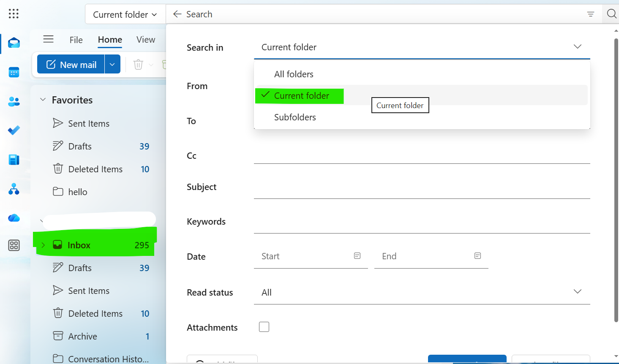Click the New mail button

click(71, 65)
